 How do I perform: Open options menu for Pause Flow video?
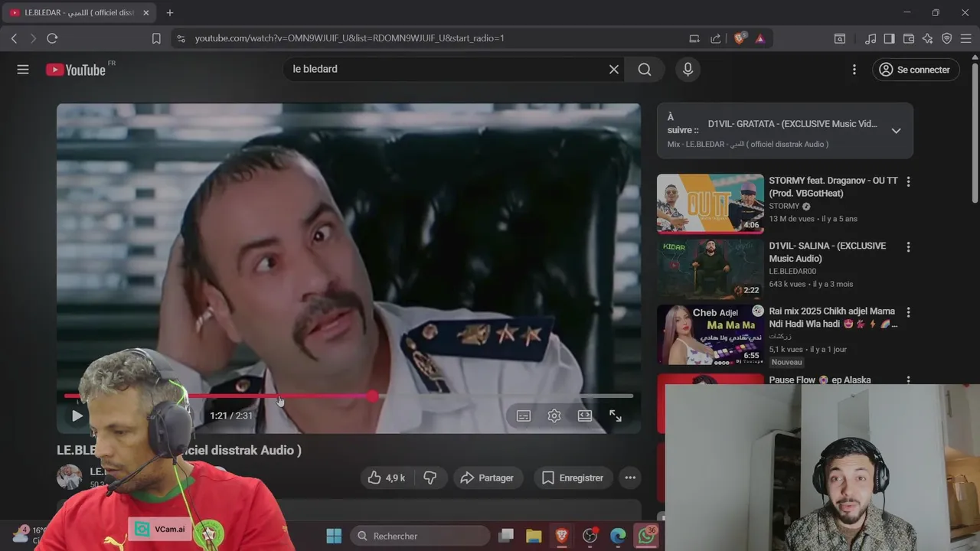909,380
